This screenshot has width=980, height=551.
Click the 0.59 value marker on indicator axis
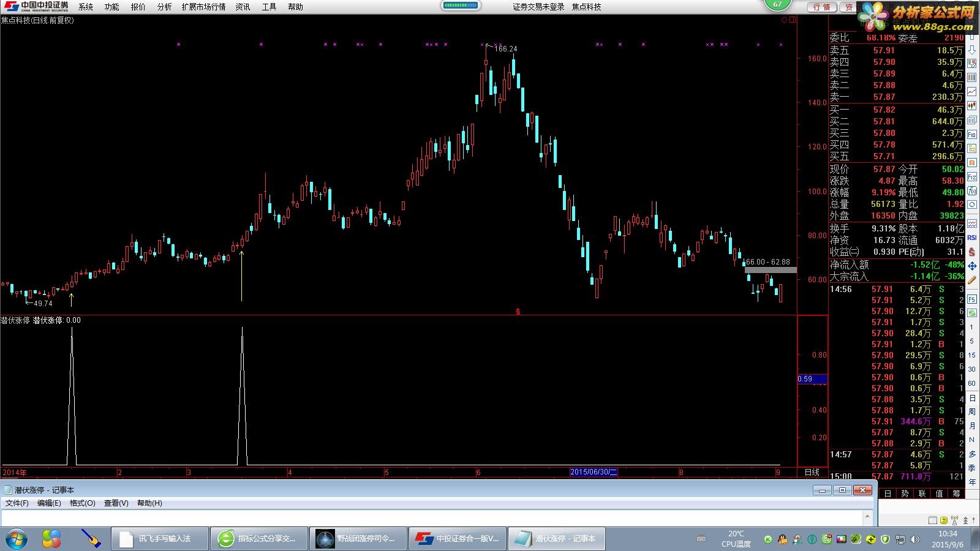812,379
